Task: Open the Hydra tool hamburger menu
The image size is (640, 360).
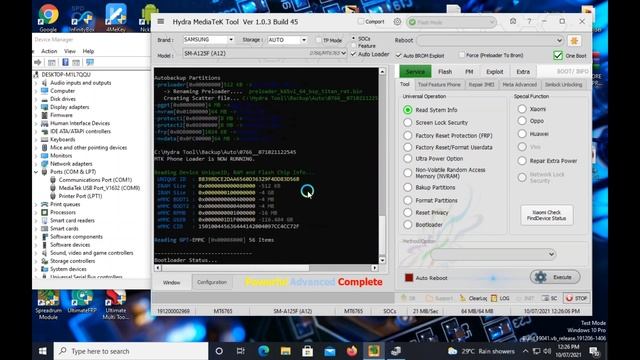Action: click(x=161, y=22)
